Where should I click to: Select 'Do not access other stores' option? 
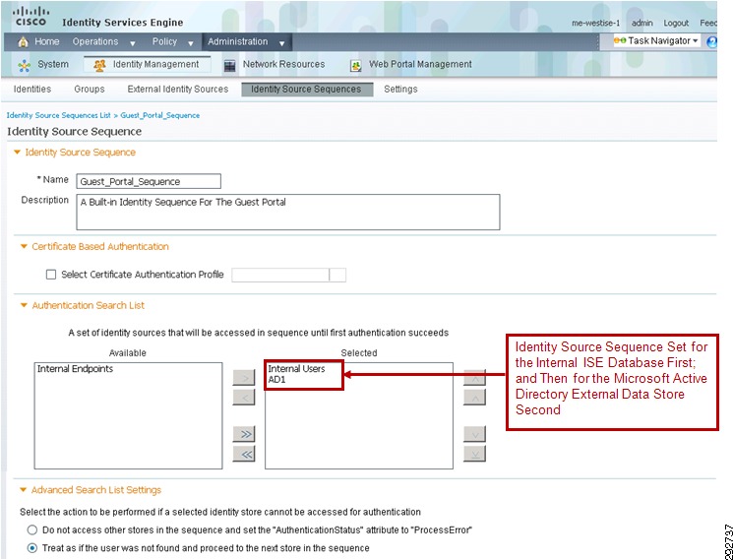coord(31,530)
